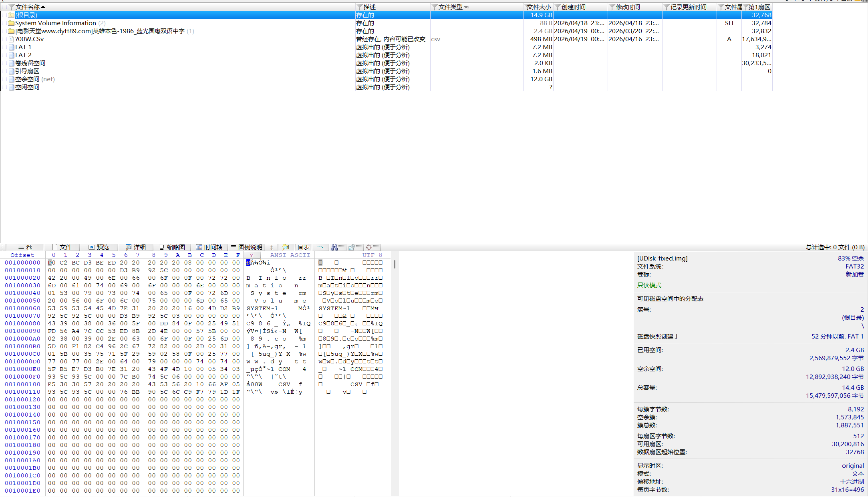This screenshot has height=497, width=868.
Task: Open filter for 修改时间 column
Action: pos(612,7)
